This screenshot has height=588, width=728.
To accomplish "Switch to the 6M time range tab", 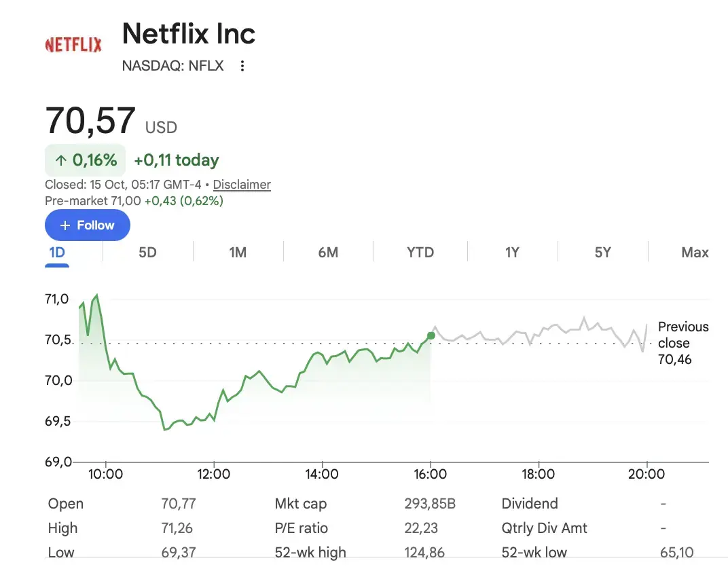I will [x=328, y=253].
